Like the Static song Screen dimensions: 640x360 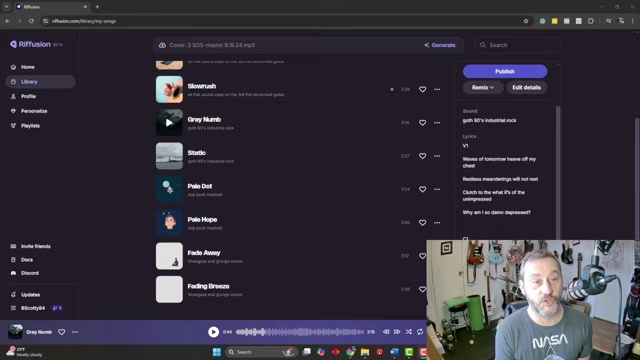422,156
